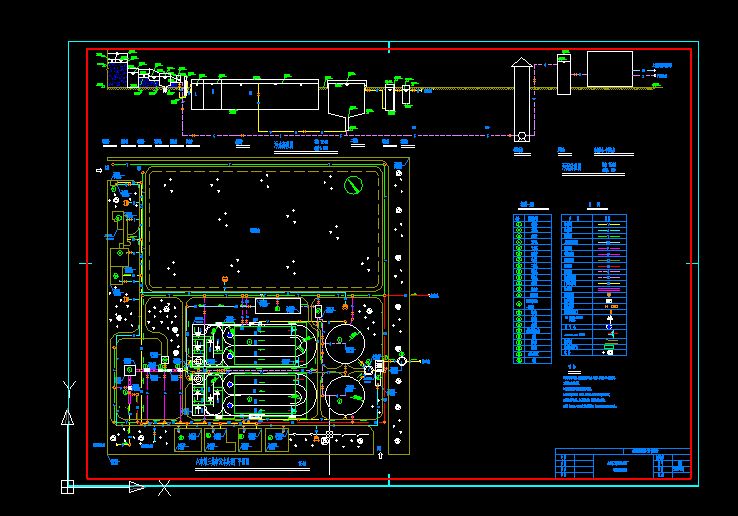The height and width of the screenshot is (516, 738).
Task: Click the white arrow at plan's upper-left
Action: [99, 170]
